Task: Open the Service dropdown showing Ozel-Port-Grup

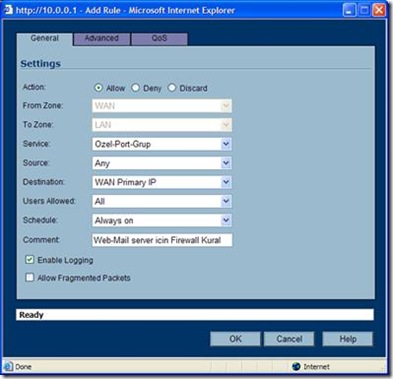Action: 162,144
